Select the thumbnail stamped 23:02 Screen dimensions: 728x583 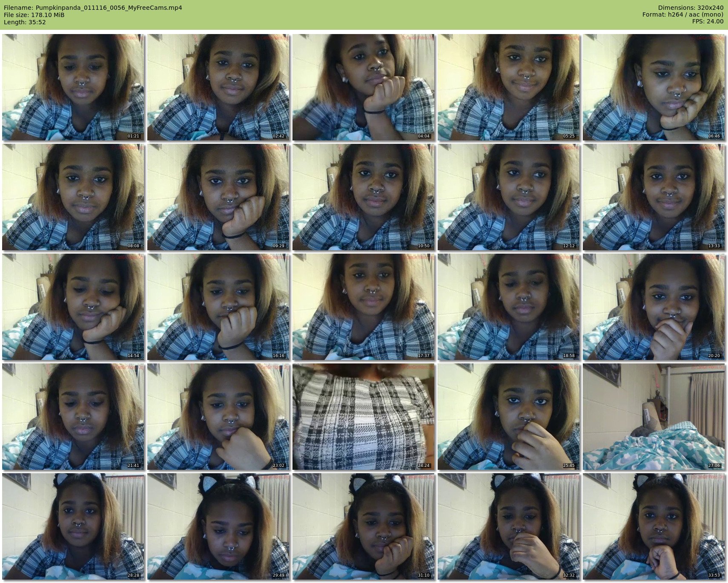[x=218, y=417]
